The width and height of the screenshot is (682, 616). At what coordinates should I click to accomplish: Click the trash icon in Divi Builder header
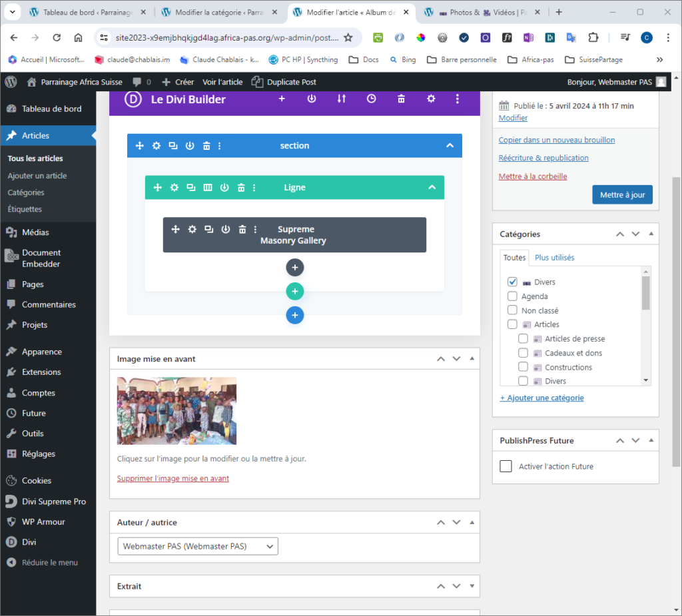point(401,99)
